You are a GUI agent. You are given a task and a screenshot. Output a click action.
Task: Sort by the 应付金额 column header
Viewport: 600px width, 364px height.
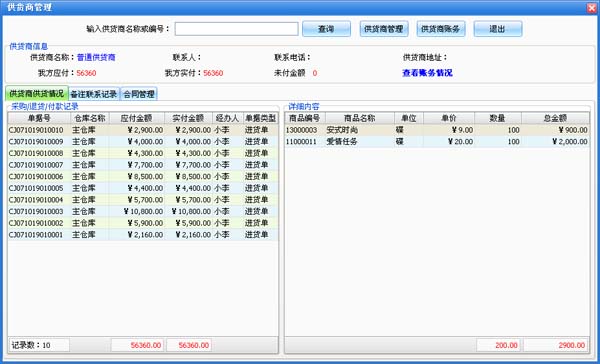coord(137,118)
